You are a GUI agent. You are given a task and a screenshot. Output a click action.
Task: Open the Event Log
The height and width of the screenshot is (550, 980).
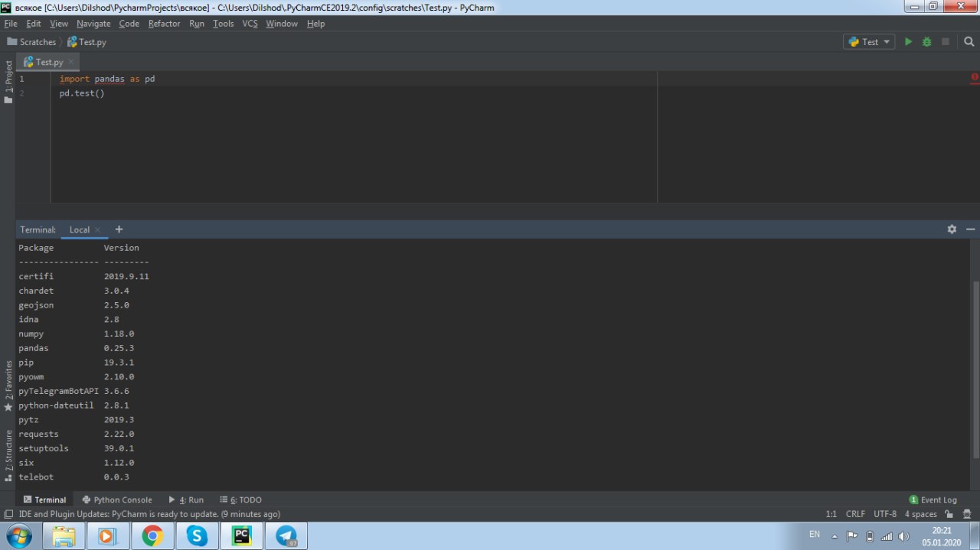coord(933,500)
